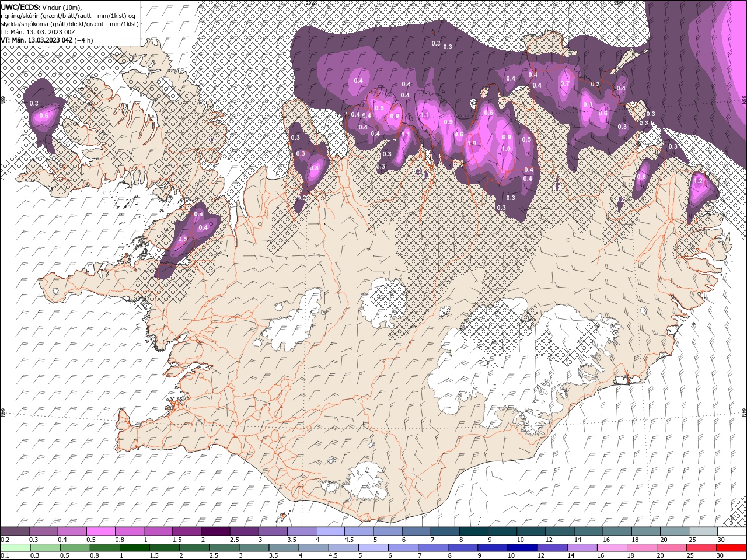The image size is (747, 560).
Task: Pick the top-scale swatch between 6 and 7
Action: pos(416,531)
